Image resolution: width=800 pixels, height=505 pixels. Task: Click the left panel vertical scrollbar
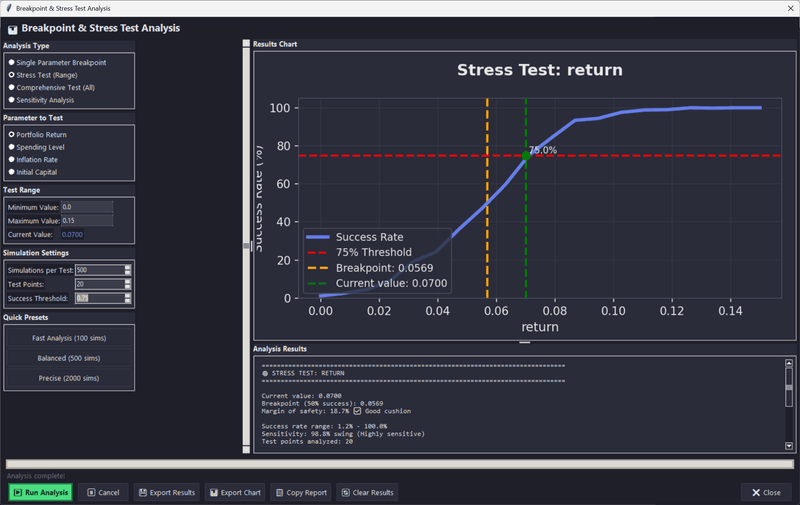(x=246, y=246)
